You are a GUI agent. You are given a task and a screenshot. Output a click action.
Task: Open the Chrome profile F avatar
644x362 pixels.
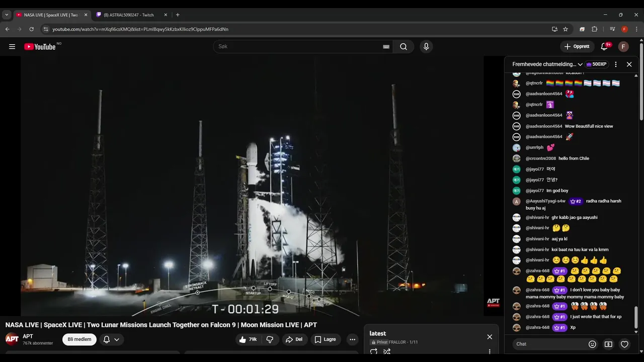tap(624, 29)
